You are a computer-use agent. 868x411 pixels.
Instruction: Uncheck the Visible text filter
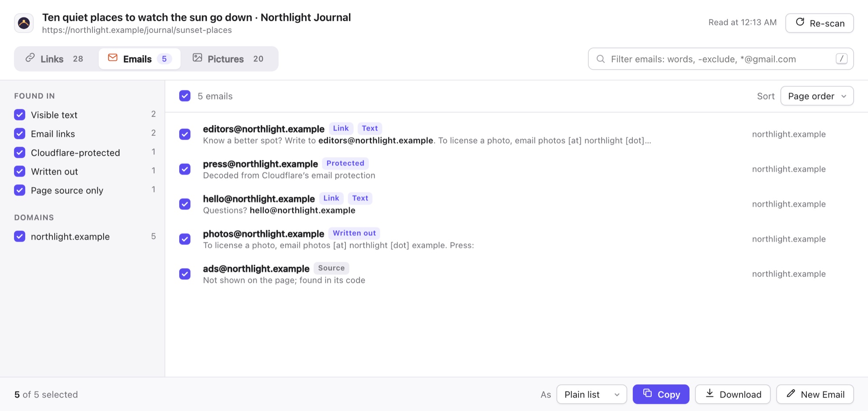[20, 115]
